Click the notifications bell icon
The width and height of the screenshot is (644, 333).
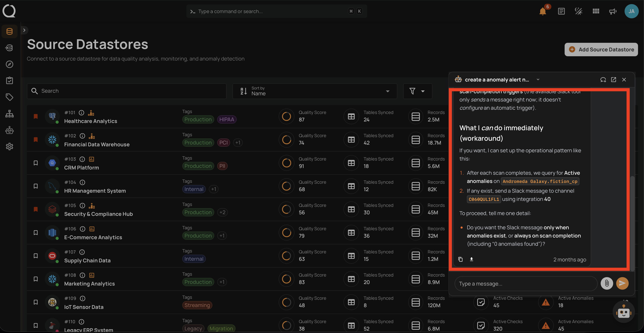[x=543, y=11]
